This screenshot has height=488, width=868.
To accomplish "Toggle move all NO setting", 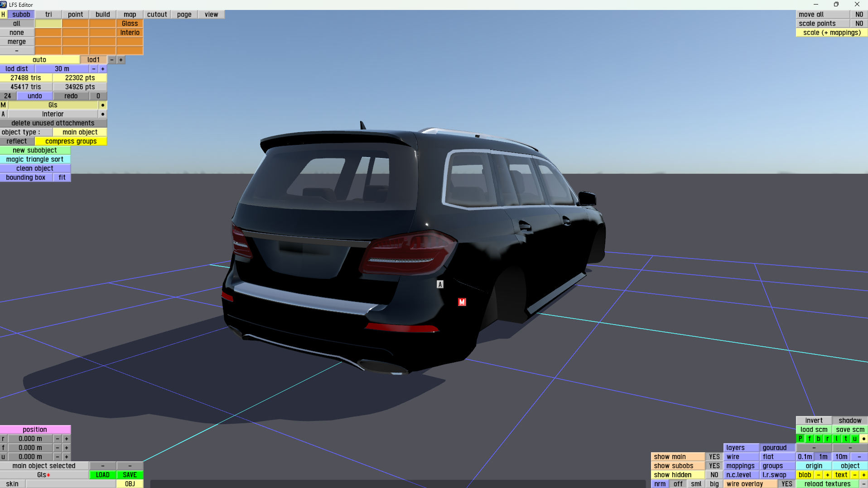I will tap(859, 14).
